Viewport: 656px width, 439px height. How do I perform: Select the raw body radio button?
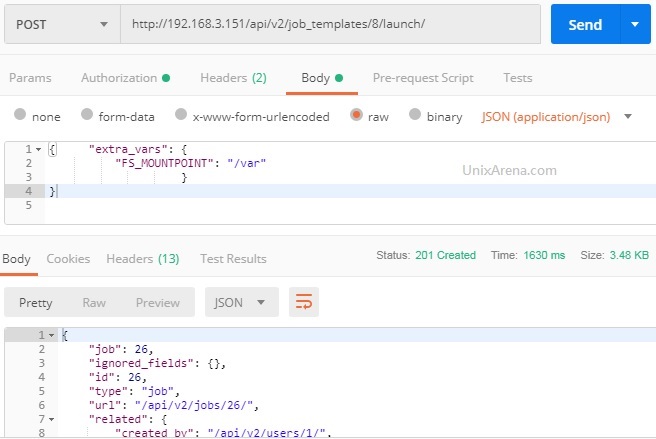click(356, 115)
